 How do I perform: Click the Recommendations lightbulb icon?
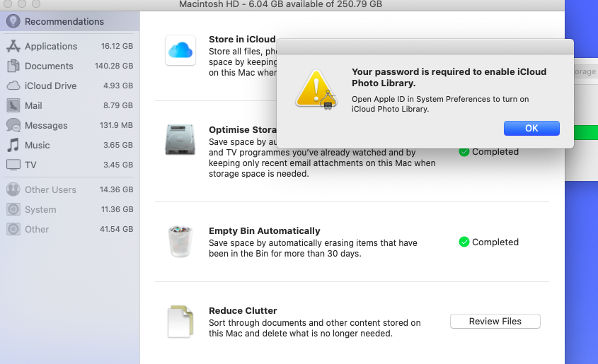[x=13, y=21]
